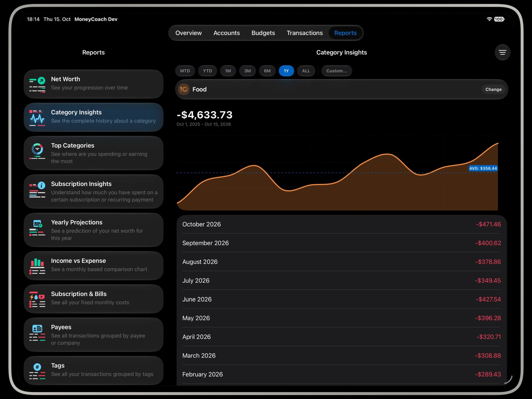Click the Subscription & Bills icon
532x399 pixels.
coord(37,300)
